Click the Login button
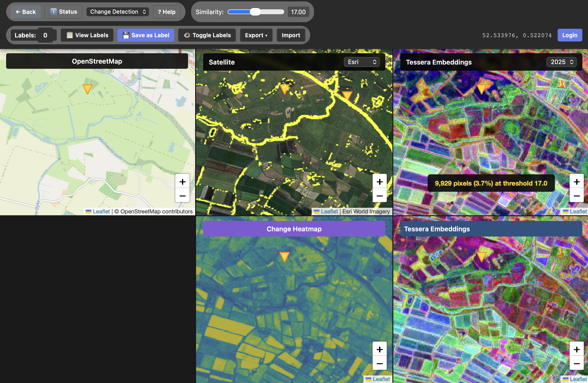This screenshot has height=383, width=588. (569, 35)
